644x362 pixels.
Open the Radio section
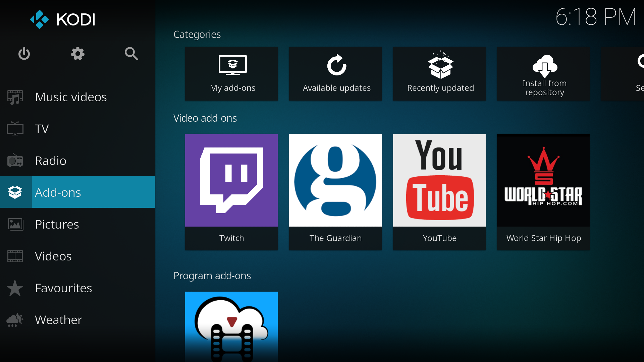(x=51, y=161)
